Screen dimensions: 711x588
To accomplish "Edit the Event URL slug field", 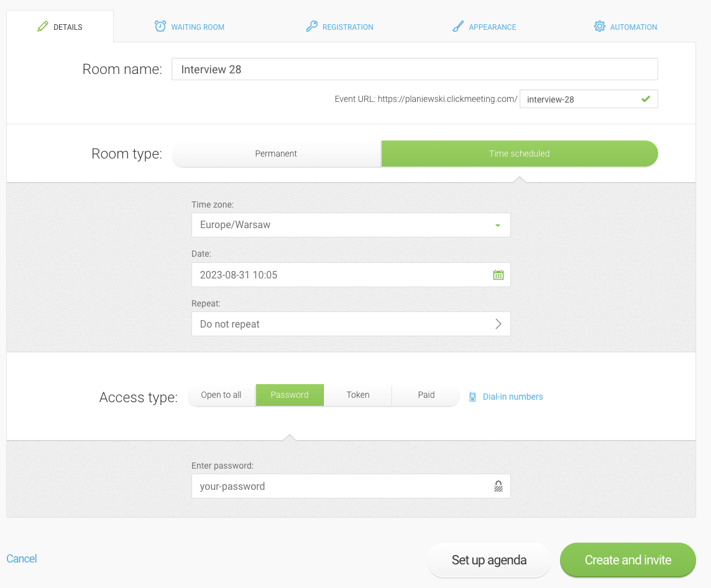I will 589,99.
